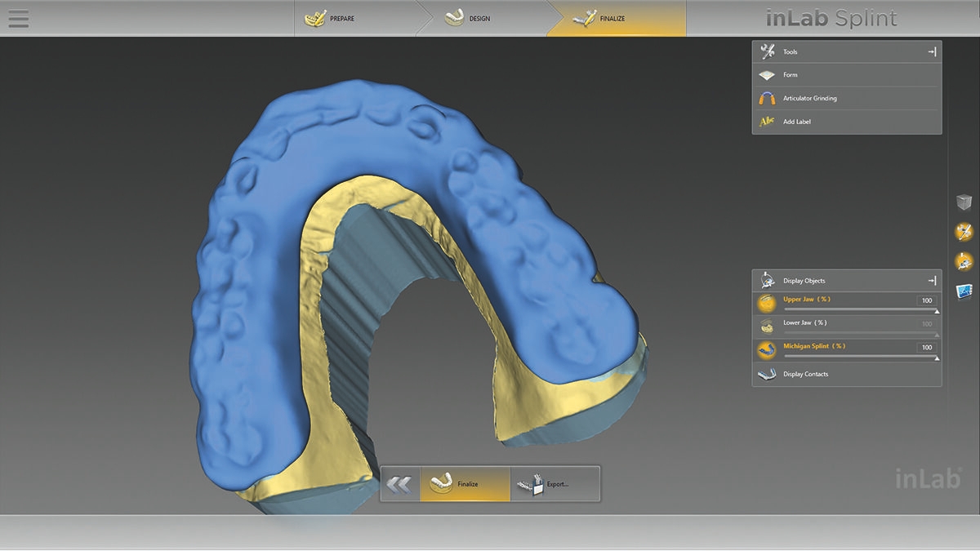Click the Export icon in bottom bar

pos(530,484)
